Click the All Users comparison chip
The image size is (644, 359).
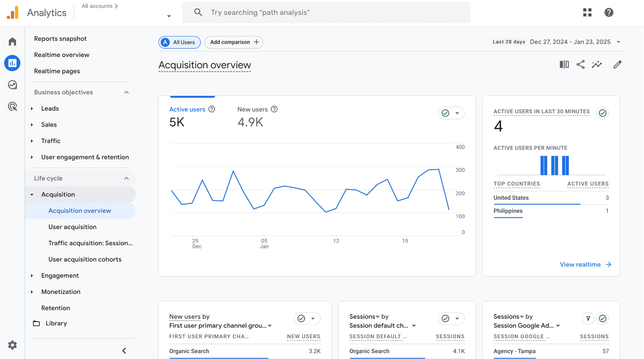pos(180,42)
